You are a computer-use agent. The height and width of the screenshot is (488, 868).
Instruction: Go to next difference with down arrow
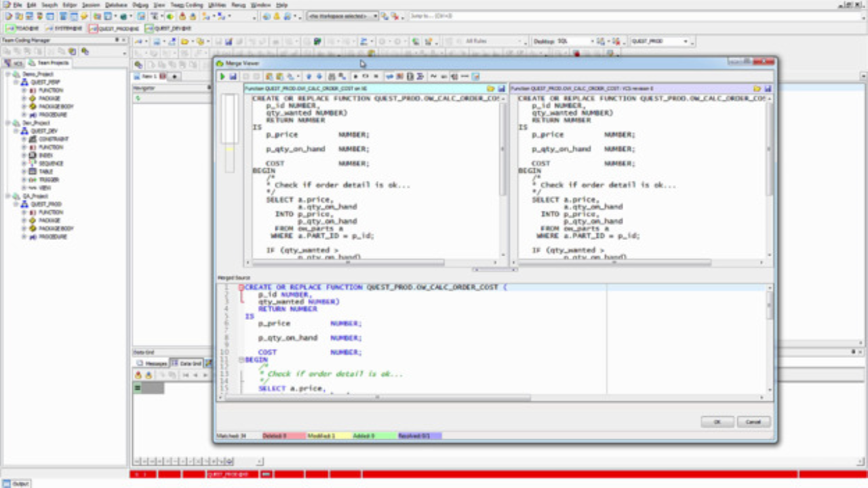click(319, 77)
